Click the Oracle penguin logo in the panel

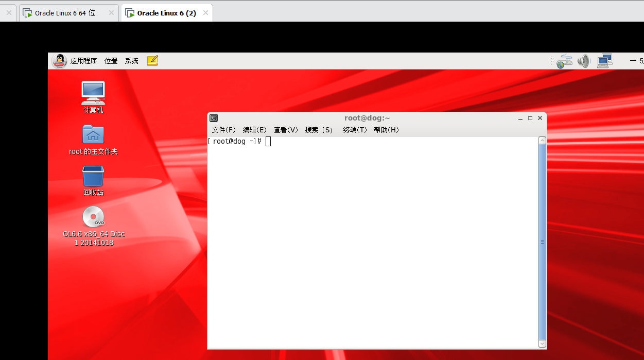(x=59, y=61)
